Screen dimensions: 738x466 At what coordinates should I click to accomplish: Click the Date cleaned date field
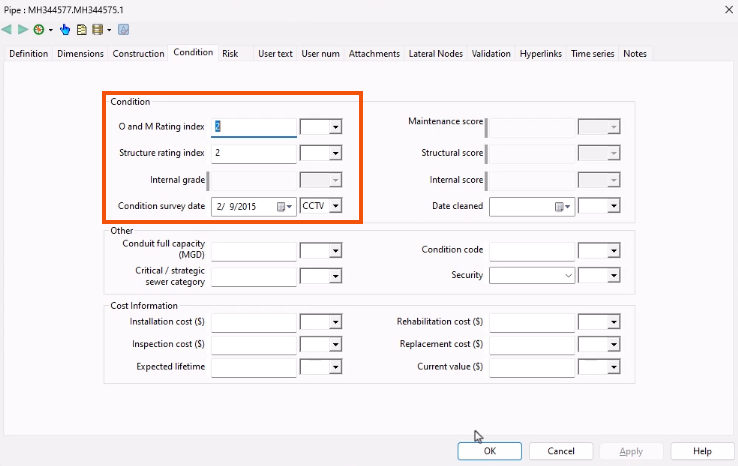(x=532, y=207)
